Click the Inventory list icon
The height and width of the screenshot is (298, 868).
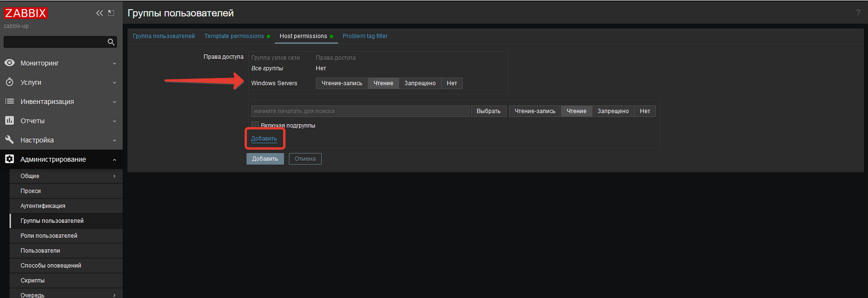10,101
